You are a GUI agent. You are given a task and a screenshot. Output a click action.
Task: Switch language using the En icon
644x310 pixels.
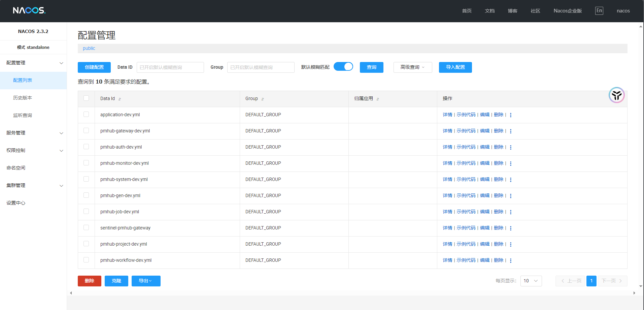[599, 10]
